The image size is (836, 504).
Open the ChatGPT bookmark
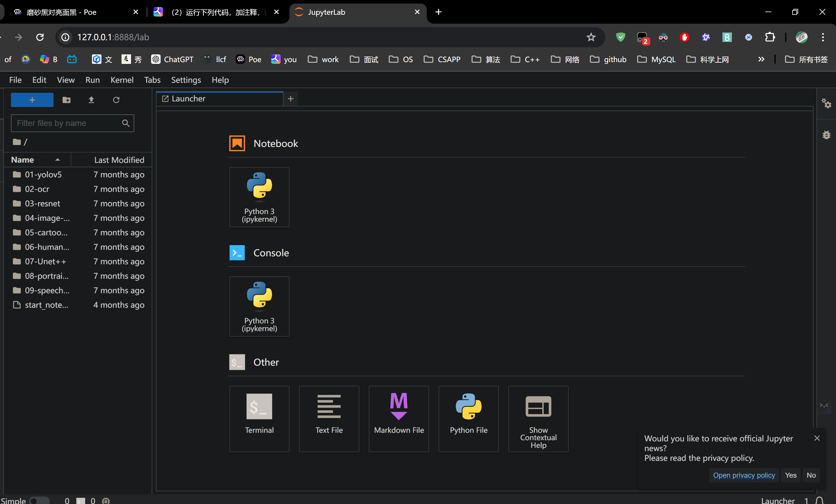coord(172,59)
